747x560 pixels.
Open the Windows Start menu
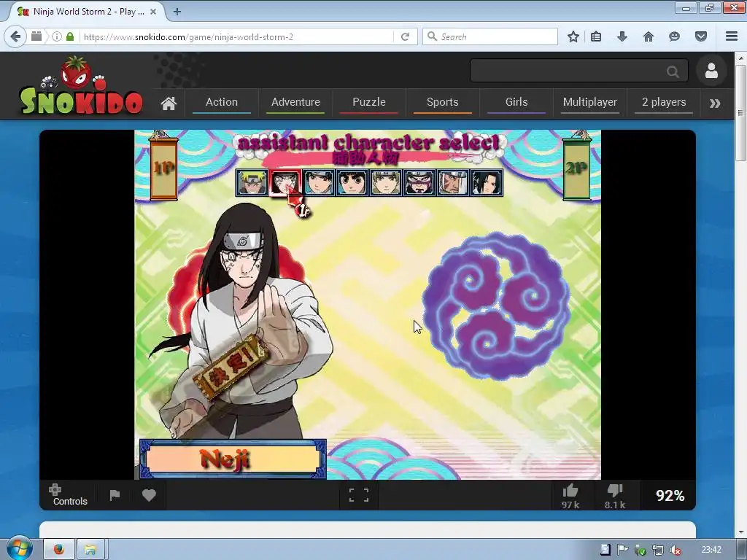[20, 549]
